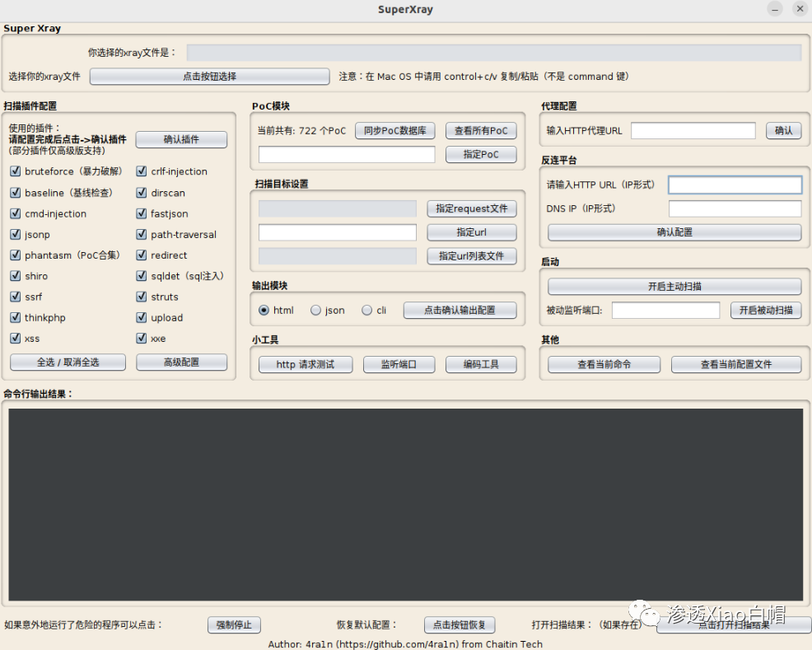Viewport: 812px width, 650px height.
Task: Toggle the sqldet SQL injection checkbox
Action: point(142,275)
